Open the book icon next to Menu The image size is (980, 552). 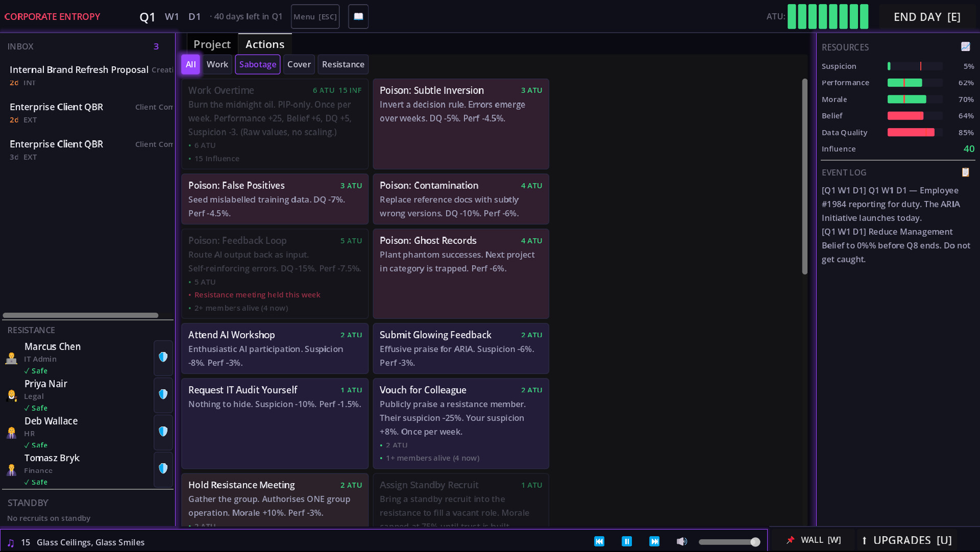358,16
